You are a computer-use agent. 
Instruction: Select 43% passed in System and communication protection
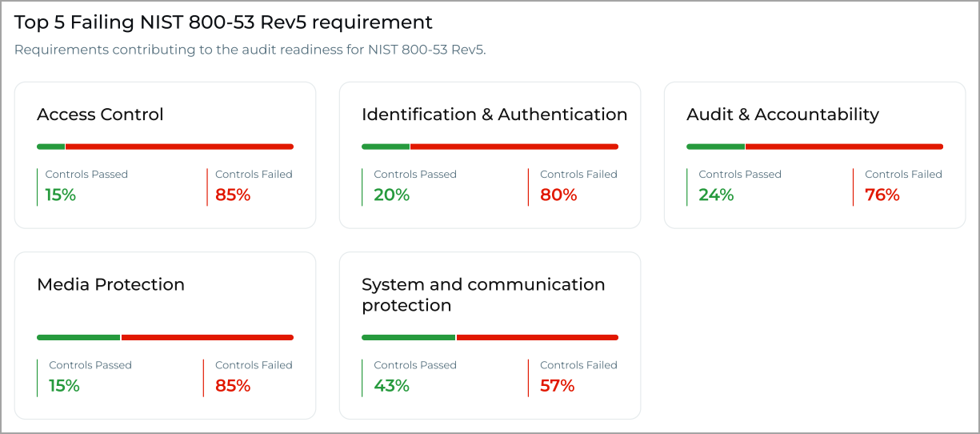[x=391, y=385]
